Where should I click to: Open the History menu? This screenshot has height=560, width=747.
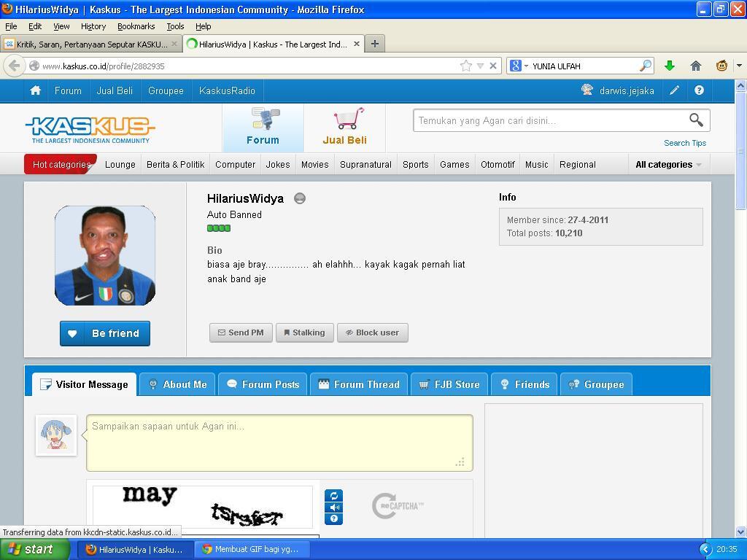pyautogui.click(x=93, y=26)
